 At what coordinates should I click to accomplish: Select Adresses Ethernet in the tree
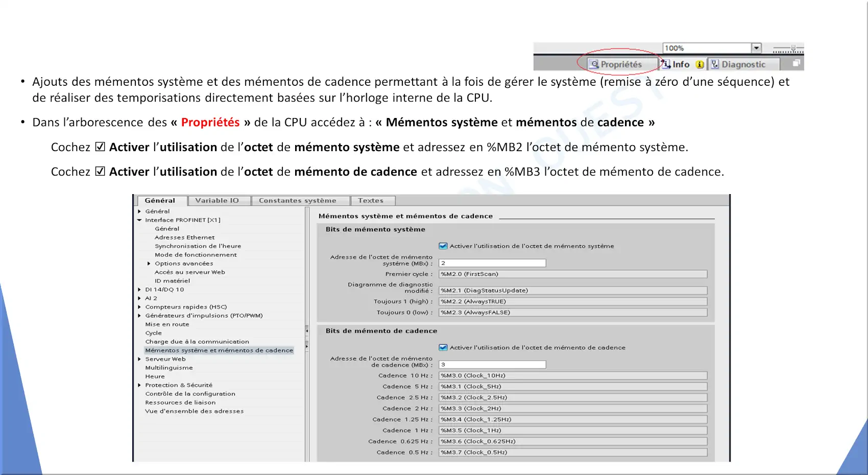point(185,237)
